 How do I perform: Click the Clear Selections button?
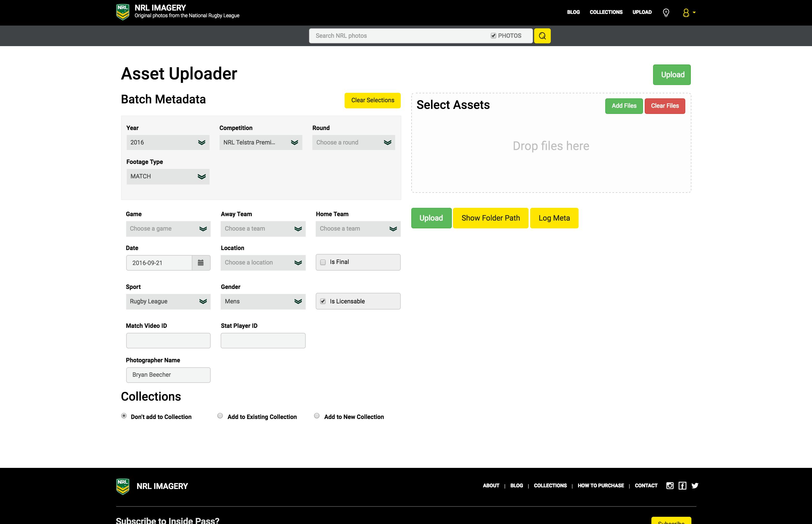372,100
